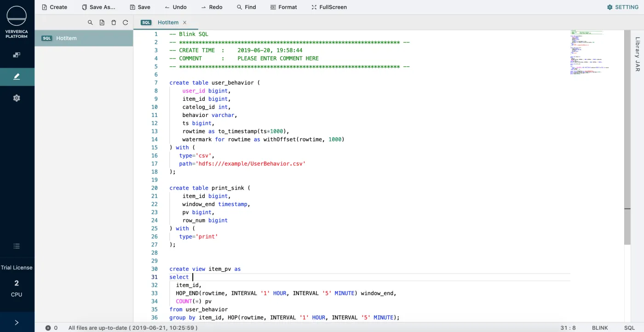
Task: Redo the last edit
Action: coord(212,7)
